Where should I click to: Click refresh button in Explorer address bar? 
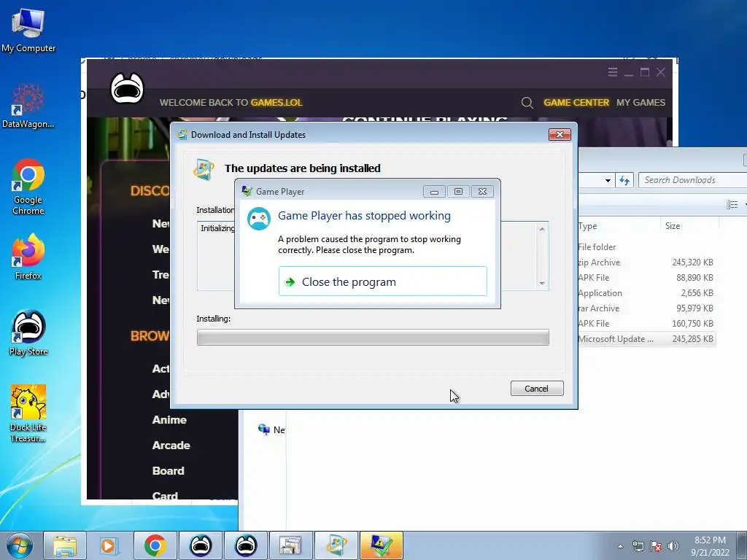[624, 181]
